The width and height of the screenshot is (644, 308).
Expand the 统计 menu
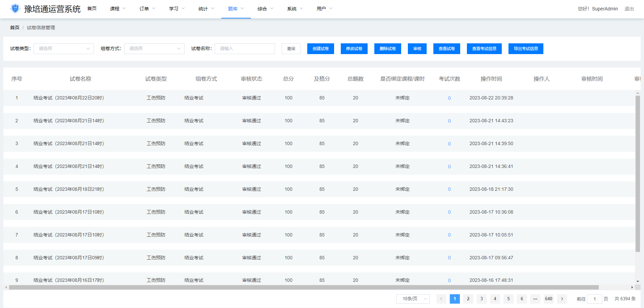[x=207, y=9]
